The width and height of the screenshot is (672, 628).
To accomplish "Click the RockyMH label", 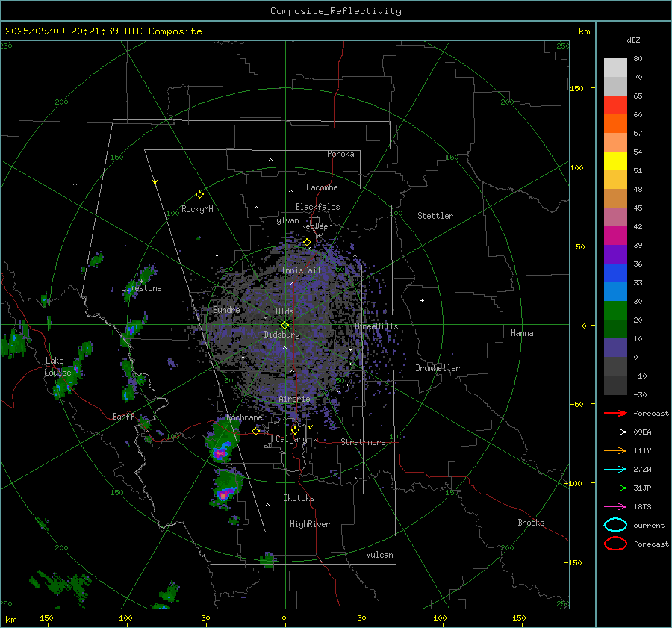I will (197, 209).
